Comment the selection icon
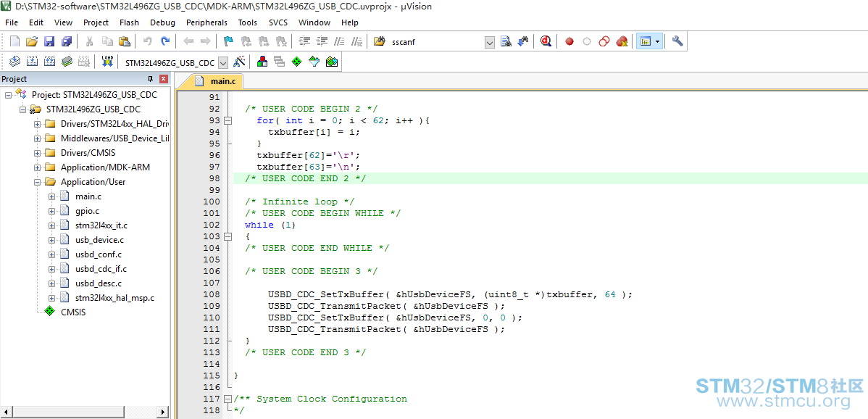The height and width of the screenshot is (419, 868). 340,41
